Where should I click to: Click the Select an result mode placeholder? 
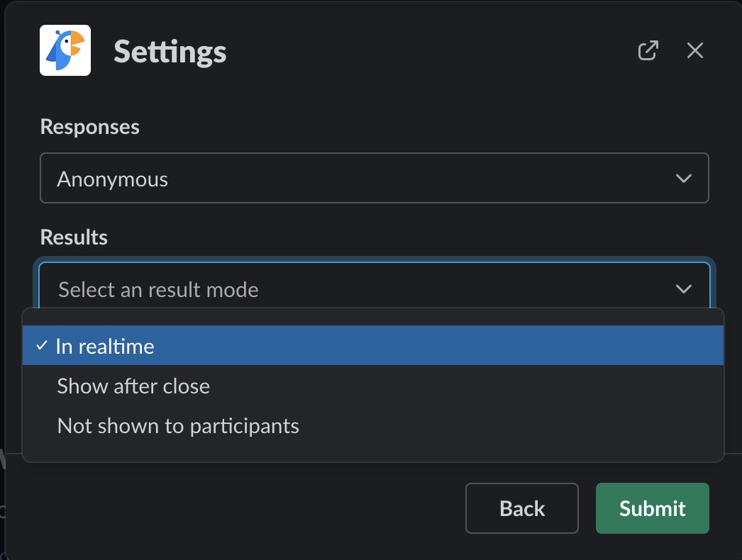(x=158, y=290)
